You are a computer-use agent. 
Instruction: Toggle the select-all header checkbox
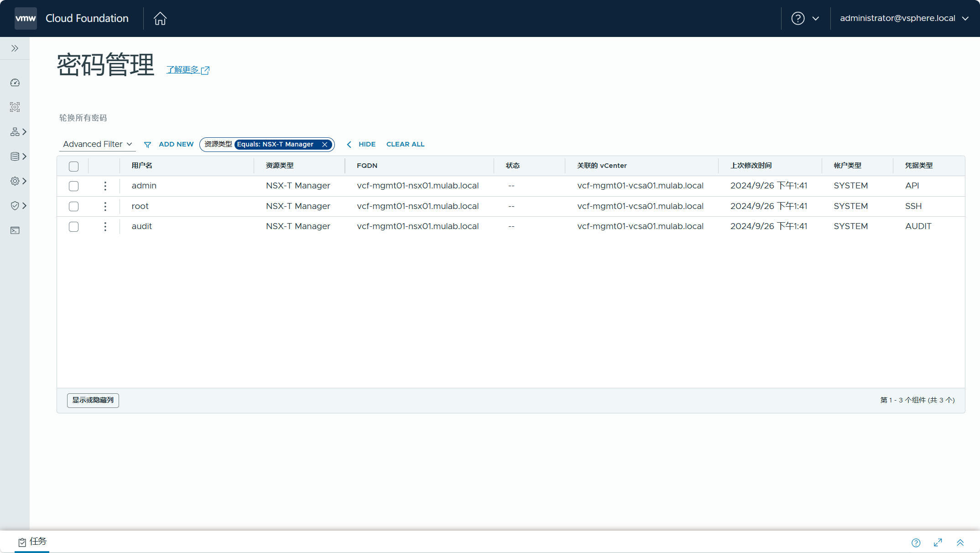click(73, 167)
